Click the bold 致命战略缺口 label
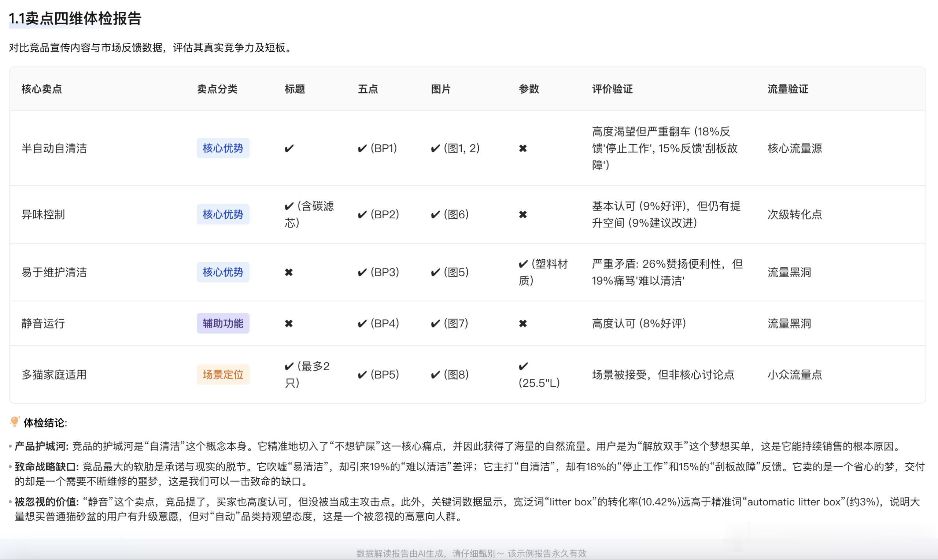This screenshot has height=560, width=938. tap(47, 467)
